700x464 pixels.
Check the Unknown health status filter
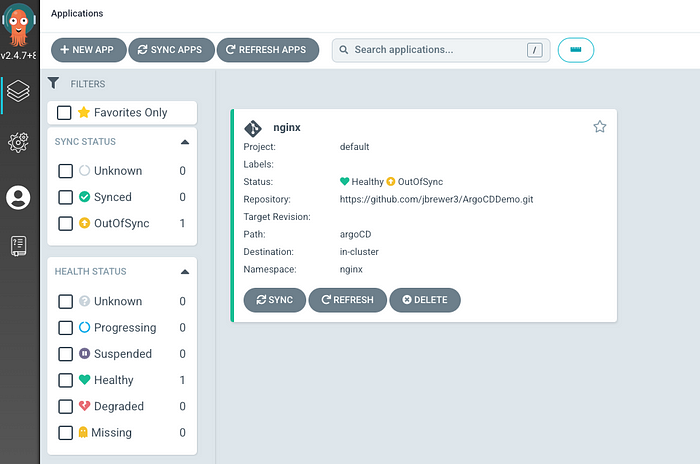pyautogui.click(x=66, y=301)
